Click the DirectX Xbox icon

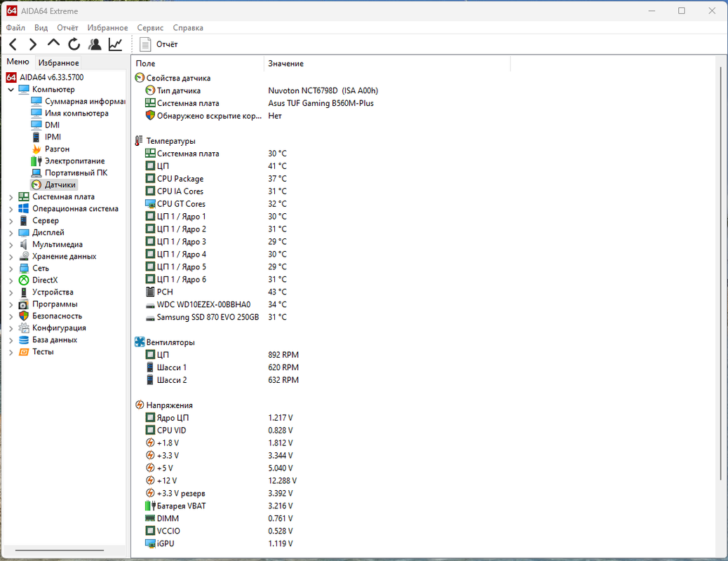point(24,280)
